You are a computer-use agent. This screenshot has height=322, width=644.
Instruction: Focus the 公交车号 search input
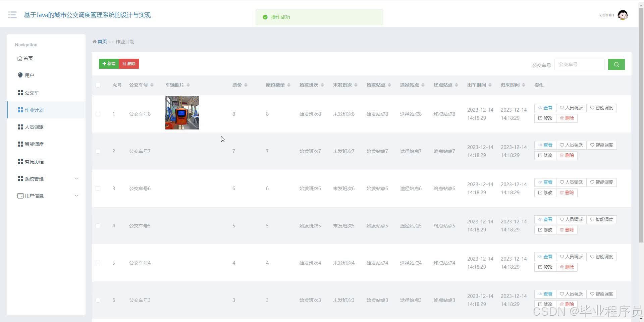579,64
